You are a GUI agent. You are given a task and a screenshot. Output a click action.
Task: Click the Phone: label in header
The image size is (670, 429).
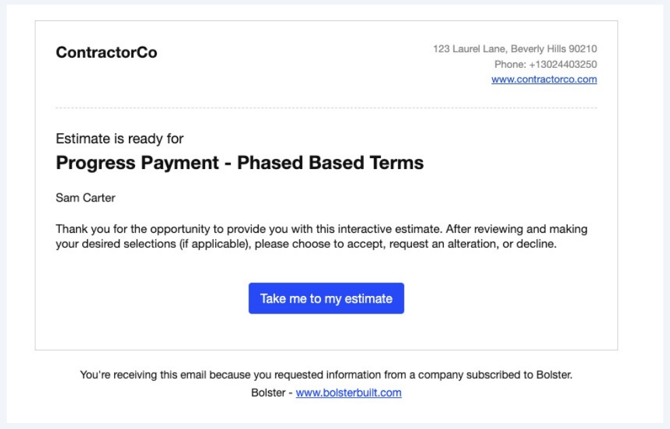coord(510,64)
